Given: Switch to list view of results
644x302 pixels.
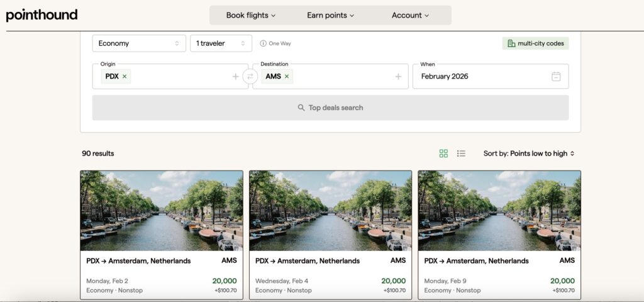Looking at the screenshot, I should tap(461, 154).
